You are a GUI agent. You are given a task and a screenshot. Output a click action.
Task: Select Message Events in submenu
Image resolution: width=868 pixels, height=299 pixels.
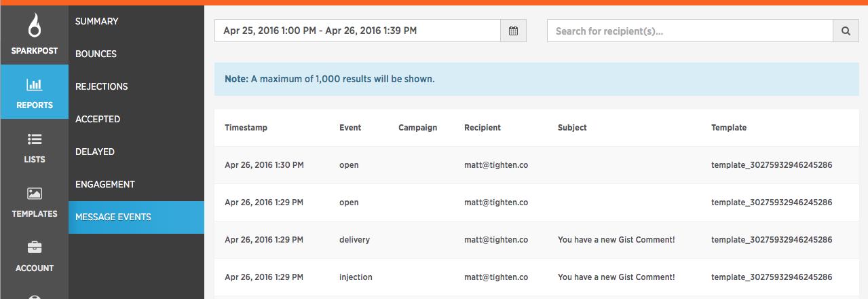(x=136, y=217)
